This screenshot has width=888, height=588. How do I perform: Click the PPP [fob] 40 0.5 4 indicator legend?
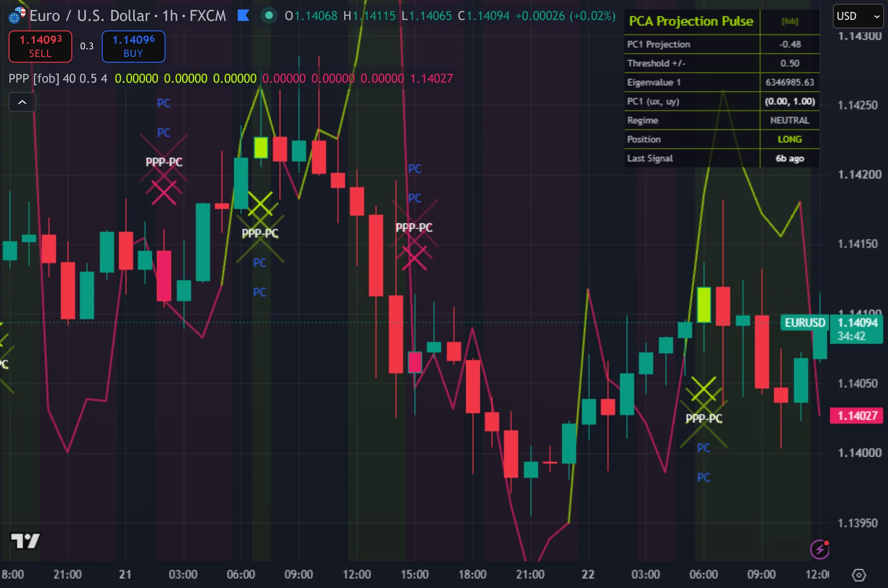point(58,79)
